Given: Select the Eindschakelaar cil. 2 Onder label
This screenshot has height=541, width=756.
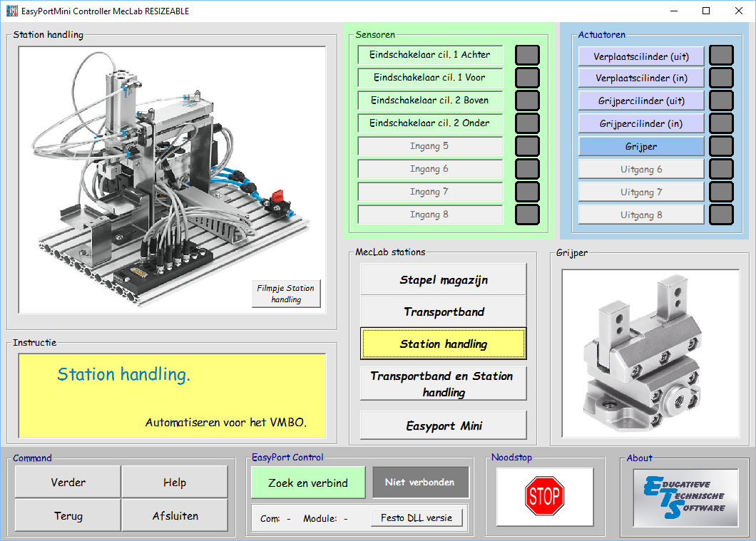Looking at the screenshot, I should 430,123.
